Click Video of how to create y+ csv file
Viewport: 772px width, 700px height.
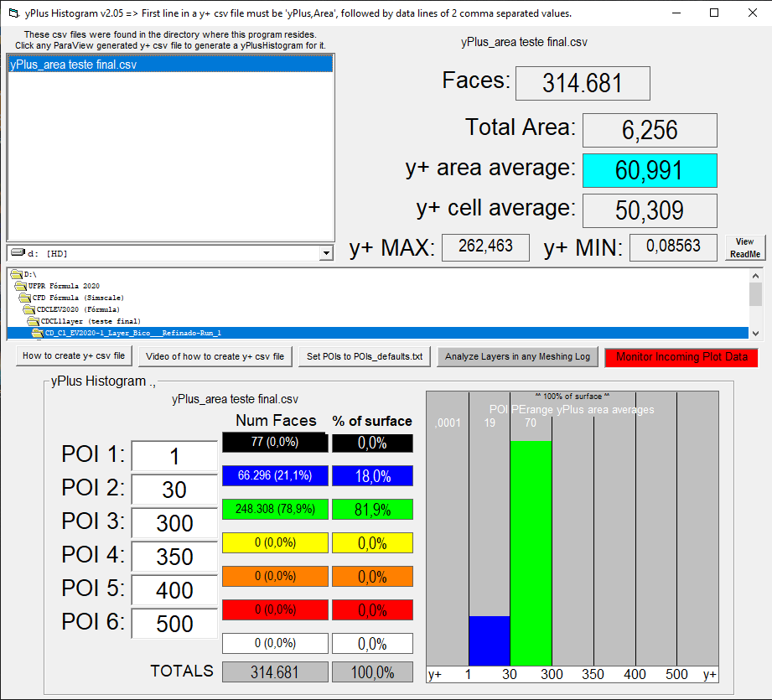215,356
